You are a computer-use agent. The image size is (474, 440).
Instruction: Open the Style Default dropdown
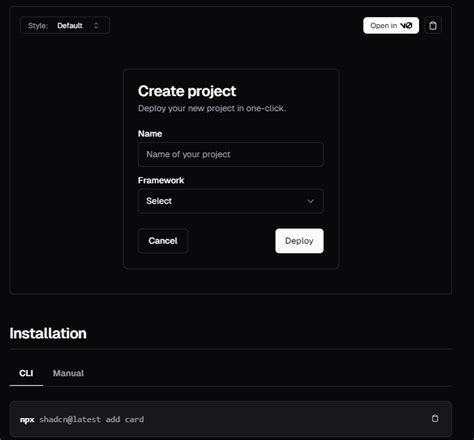click(65, 25)
